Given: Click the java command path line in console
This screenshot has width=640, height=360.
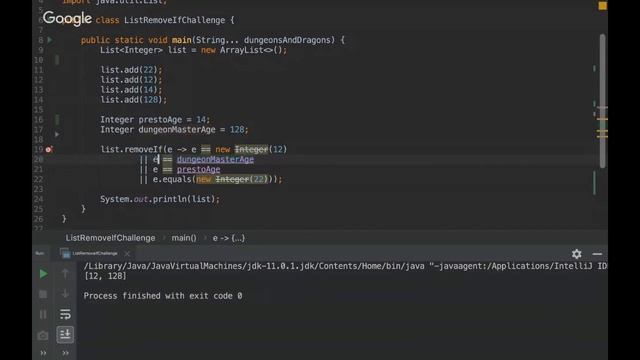Looking at the screenshot, I should pos(345,266).
